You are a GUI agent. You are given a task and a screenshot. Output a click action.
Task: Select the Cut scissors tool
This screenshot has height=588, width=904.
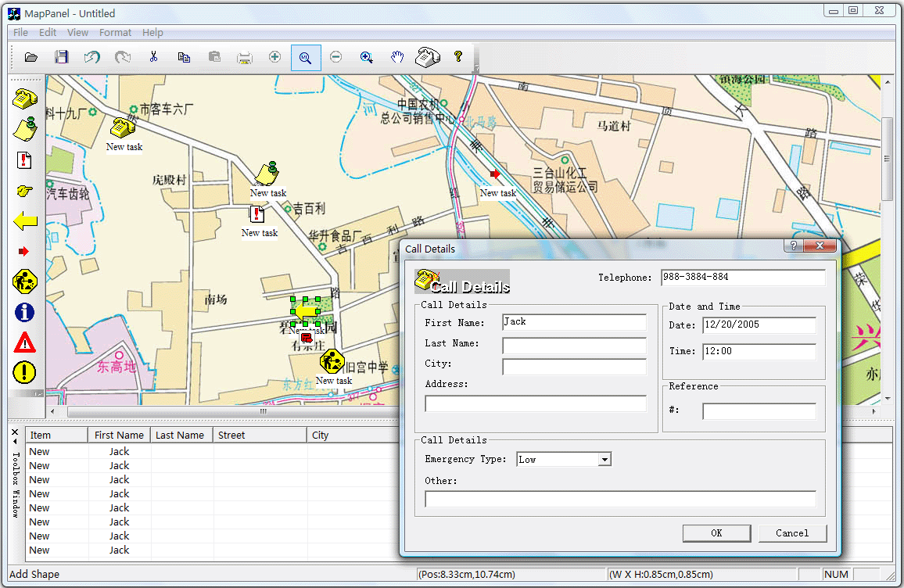point(153,57)
